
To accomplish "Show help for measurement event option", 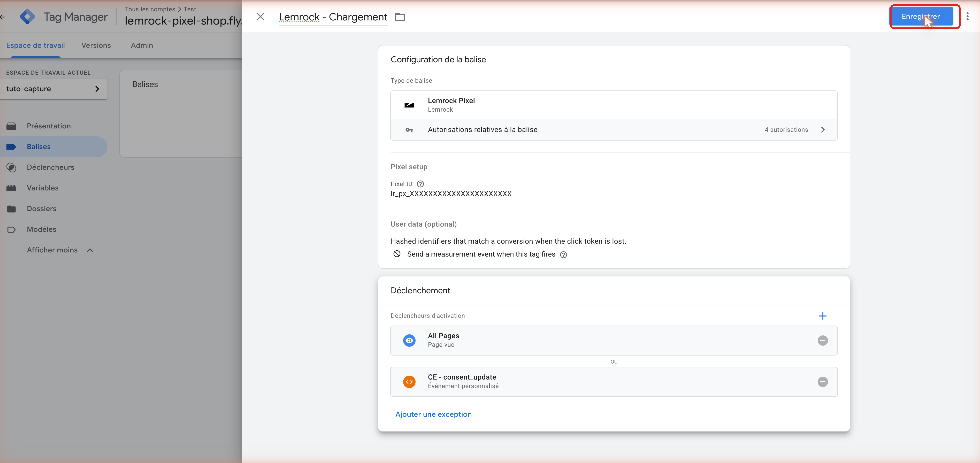I will (563, 255).
